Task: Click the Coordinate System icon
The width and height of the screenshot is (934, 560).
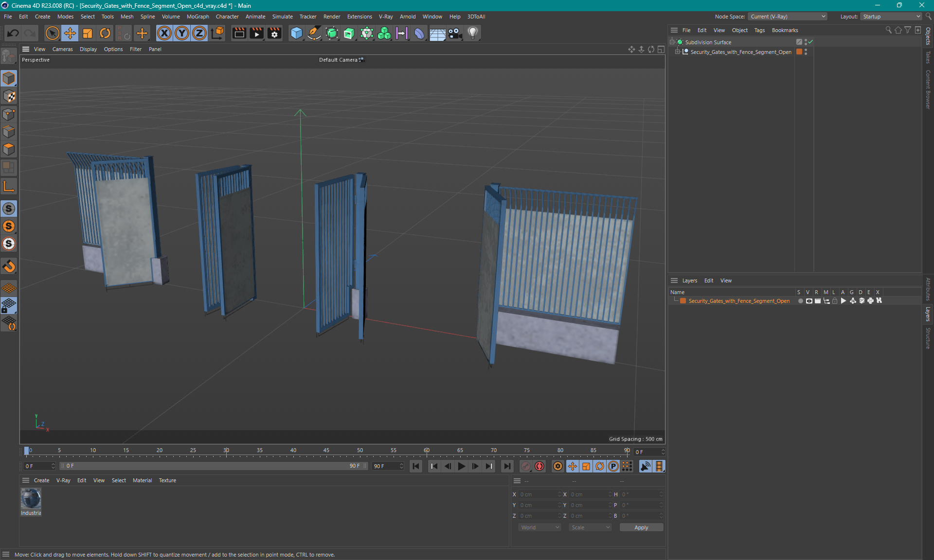Action: 218,33
